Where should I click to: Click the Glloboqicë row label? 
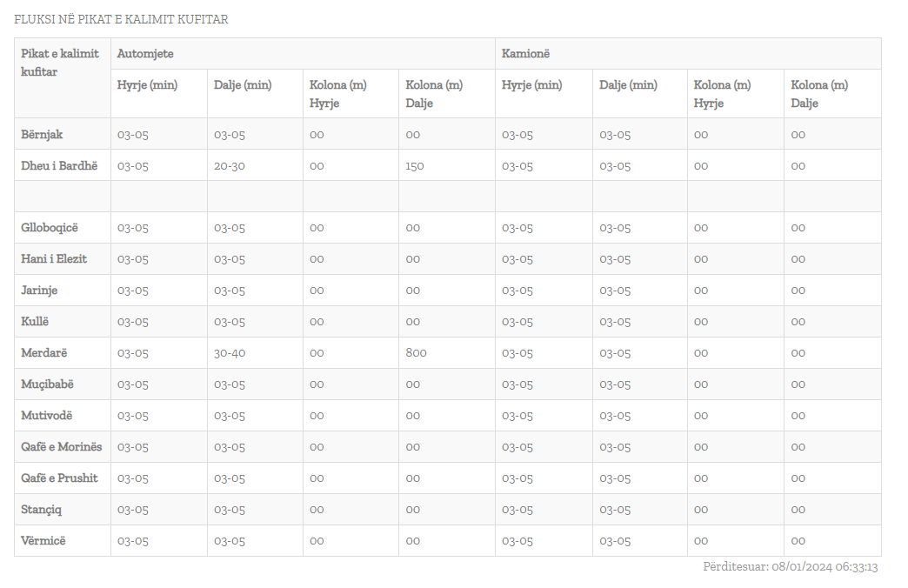pos(50,228)
